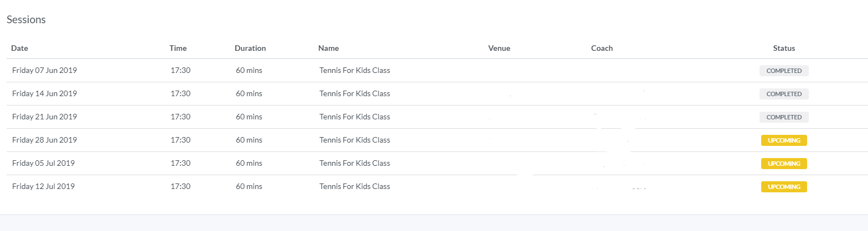Click UPCOMING badge for 28 Jun session
The height and width of the screenshot is (231, 868).
point(784,140)
